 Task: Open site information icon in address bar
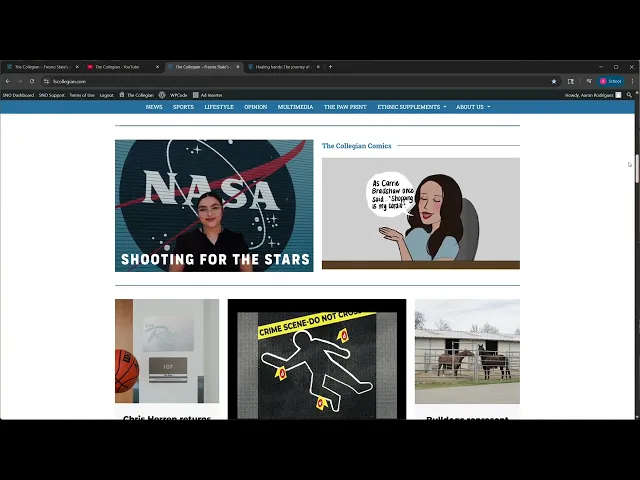(x=47, y=81)
